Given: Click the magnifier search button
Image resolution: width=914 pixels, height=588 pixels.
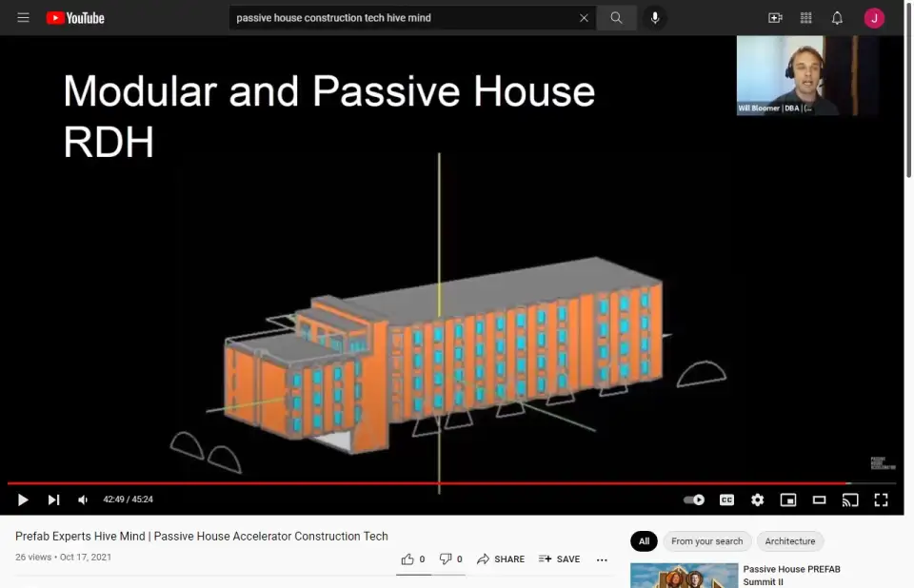Looking at the screenshot, I should (616, 18).
